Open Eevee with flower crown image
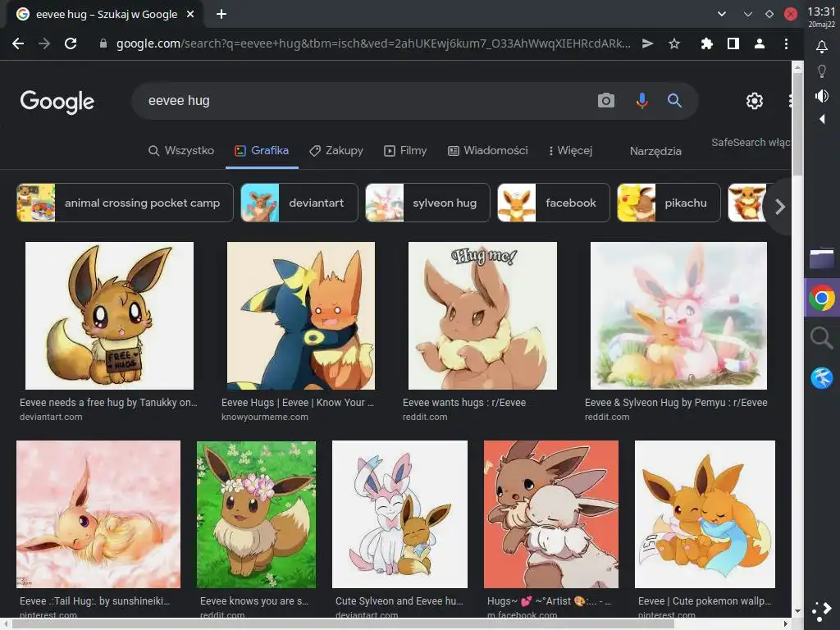 tap(256, 514)
